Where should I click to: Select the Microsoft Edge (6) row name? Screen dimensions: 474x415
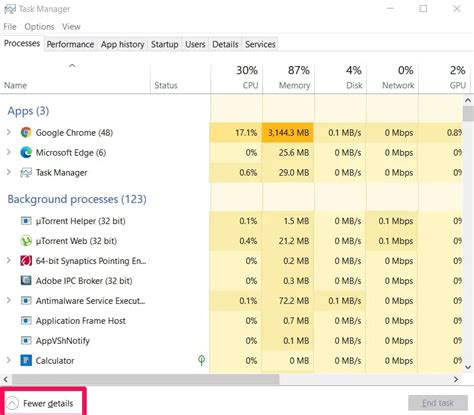71,153
